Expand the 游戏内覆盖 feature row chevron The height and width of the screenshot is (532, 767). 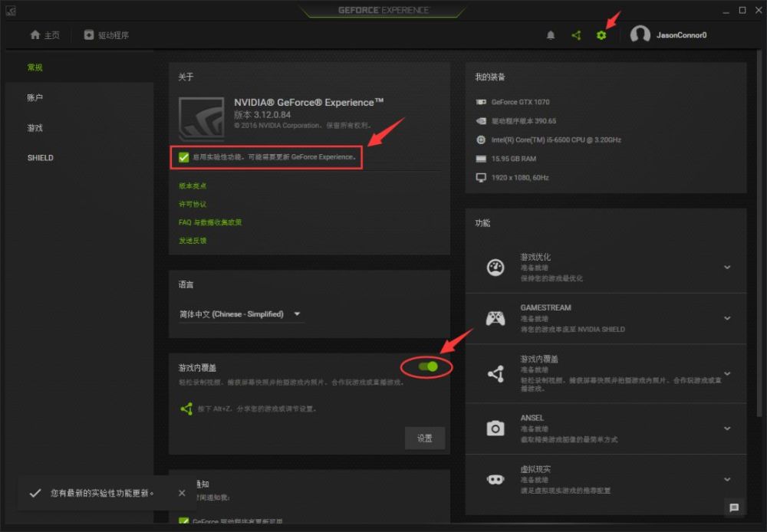[x=727, y=373]
